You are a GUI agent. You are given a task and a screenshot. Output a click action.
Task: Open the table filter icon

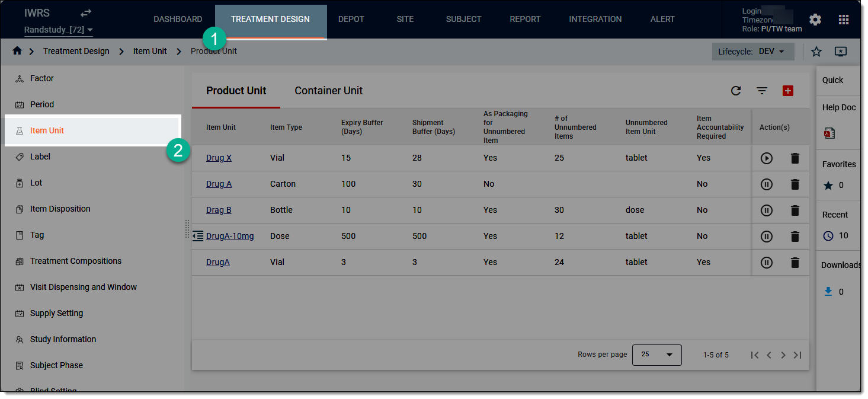(x=762, y=91)
